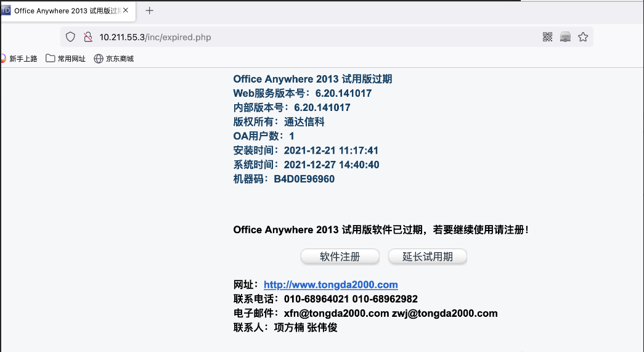This screenshot has height=352, width=644.
Task: Click the contact name 张伟俊
Action: click(322, 327)
